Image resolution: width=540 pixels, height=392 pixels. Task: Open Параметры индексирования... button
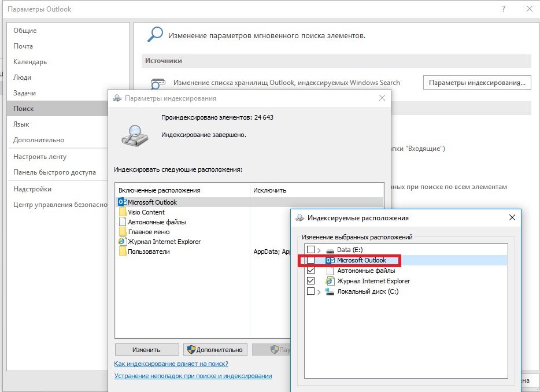tap(477, 83)
